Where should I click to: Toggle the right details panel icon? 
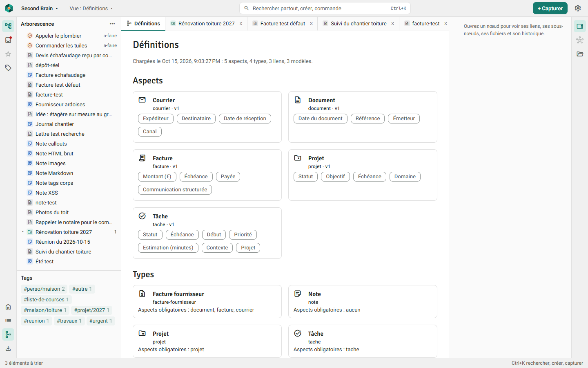coord(580,26)
